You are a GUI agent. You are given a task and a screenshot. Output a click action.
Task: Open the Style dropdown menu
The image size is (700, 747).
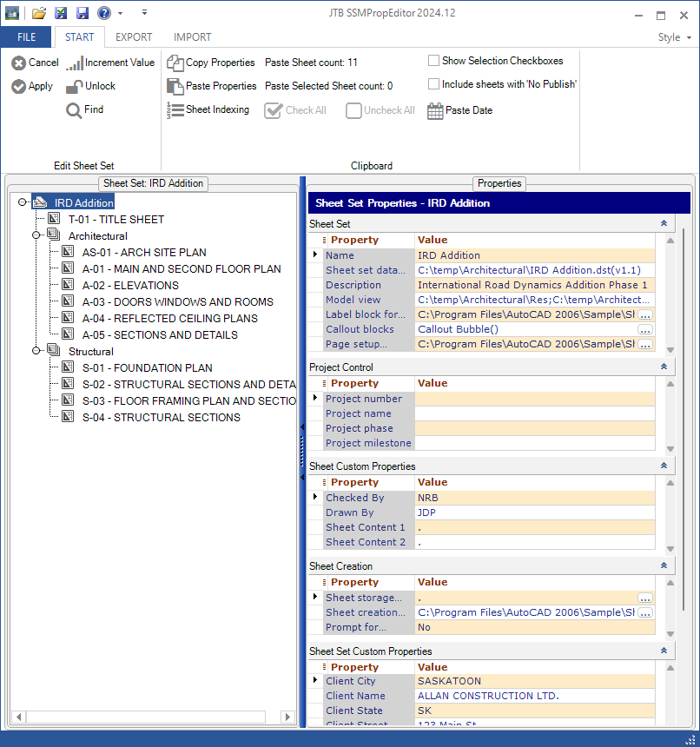pyautogui.click(x=675, y=37)
